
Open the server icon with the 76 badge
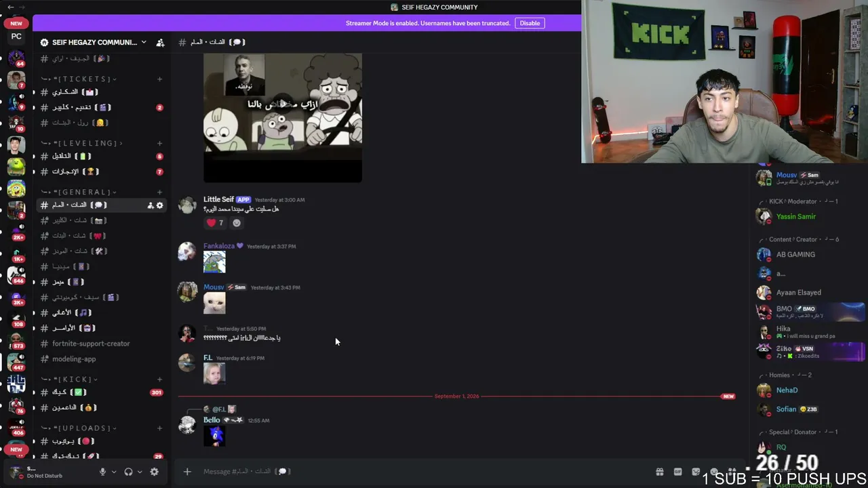pos(16,405)
